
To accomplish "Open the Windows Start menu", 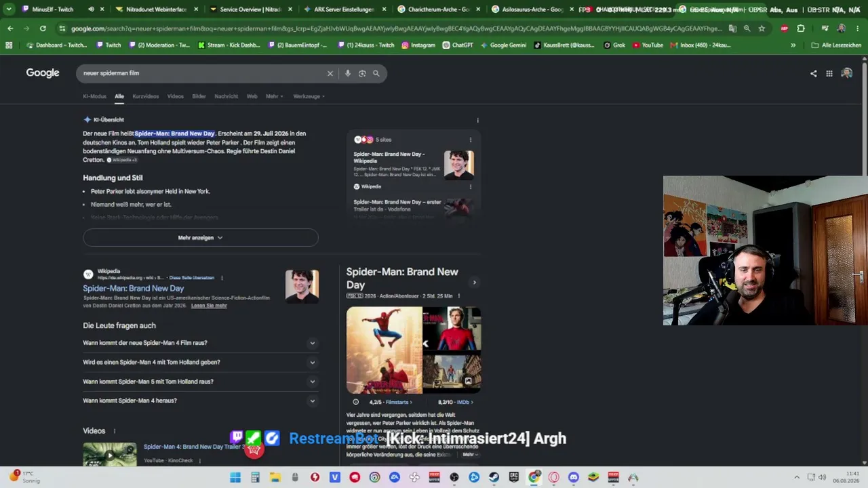I will (x=235, y=477).
